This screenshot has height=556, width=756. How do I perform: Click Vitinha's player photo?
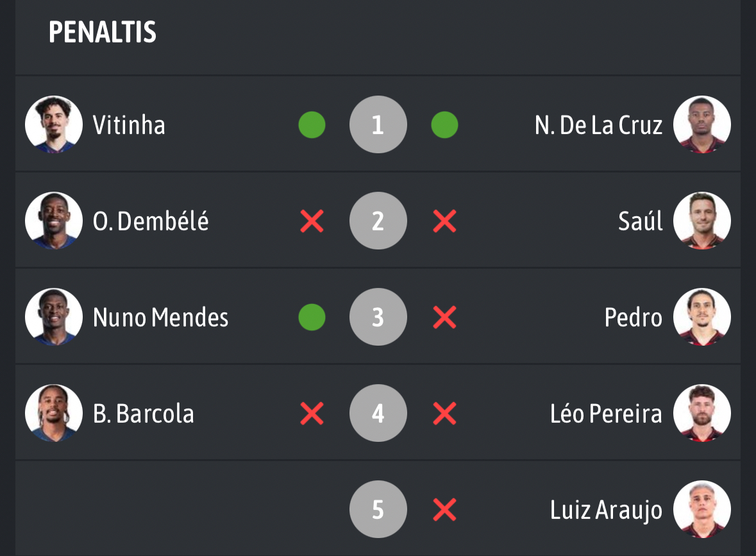pyautogui.click(x=54, y=124)
